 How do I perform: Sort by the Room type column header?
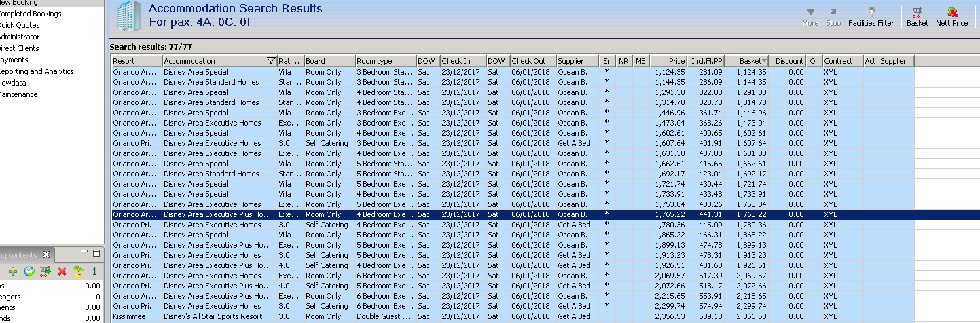point(385,61)
